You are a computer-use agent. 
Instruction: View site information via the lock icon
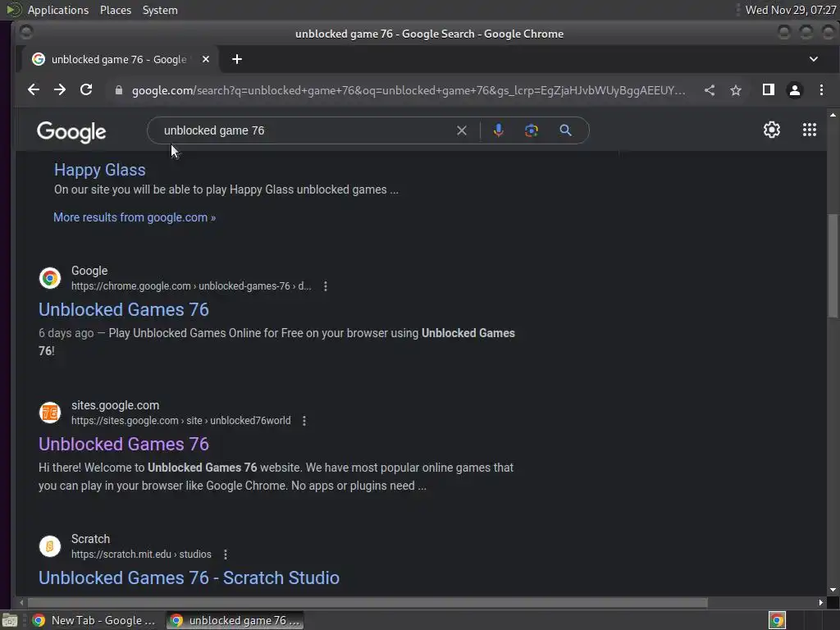(119, 90)
